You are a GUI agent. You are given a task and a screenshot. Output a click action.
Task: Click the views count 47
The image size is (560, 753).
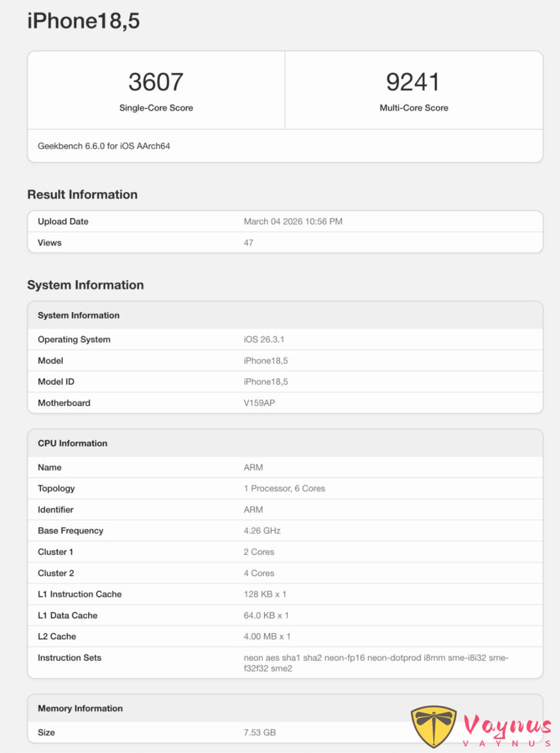click(x=248, y=243)
